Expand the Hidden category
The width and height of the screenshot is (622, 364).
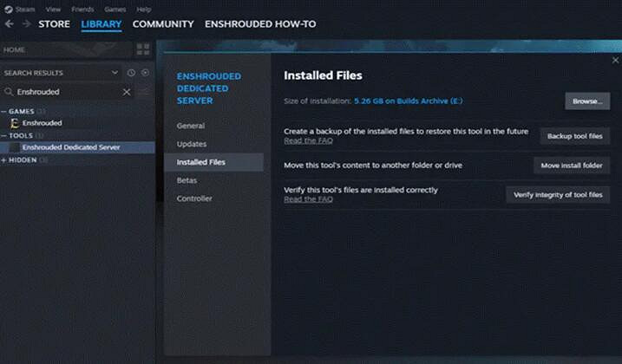4,159
